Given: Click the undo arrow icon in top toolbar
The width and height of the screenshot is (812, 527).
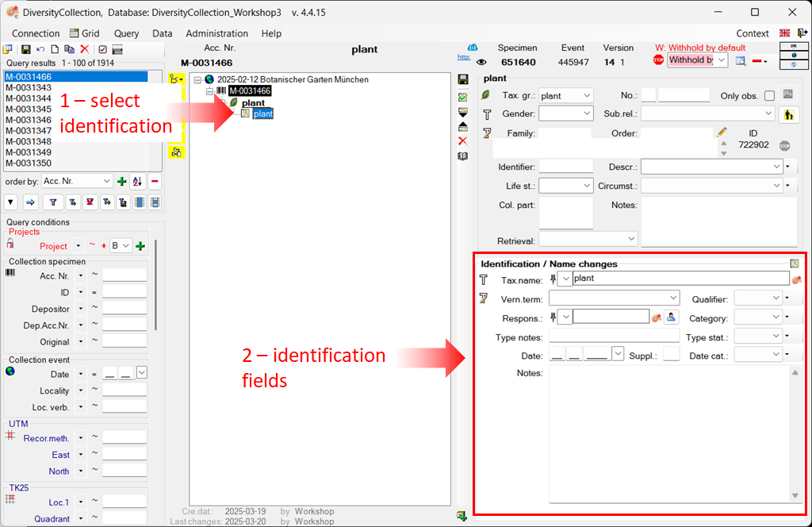Looking at the screenshot, I should click(x=40, y=49).
